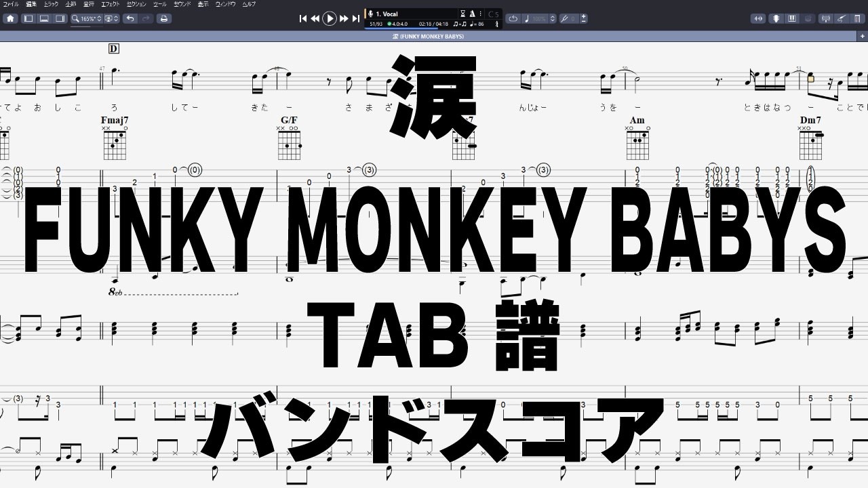Open the セクション (Section) menu
The image size is (868, 488).
[x=137, y=4]
